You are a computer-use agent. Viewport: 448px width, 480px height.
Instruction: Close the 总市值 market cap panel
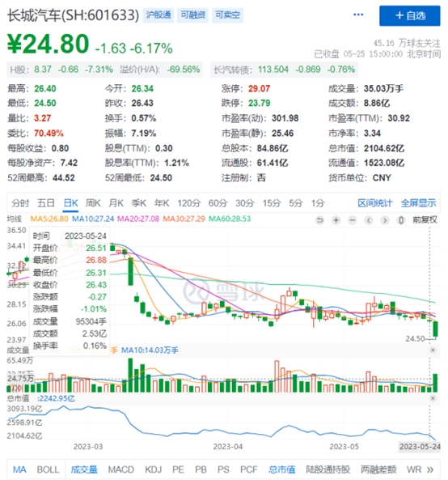pyautogui.click(x=433, y=398)
